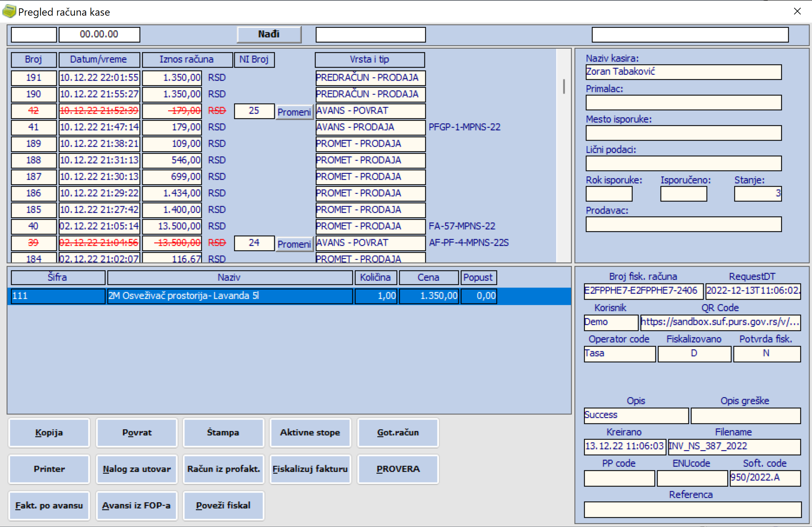This screenshot has width=812, height=527.
Task: Select item 2M Osveživač prostorija- Lavanda 5l
Action: (289, 296)
